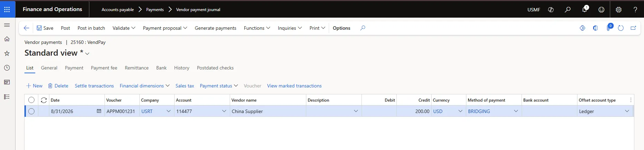Open attachments icon with zero badge
Viewport: 644px width, 150px height.
[x=609, y=28]
